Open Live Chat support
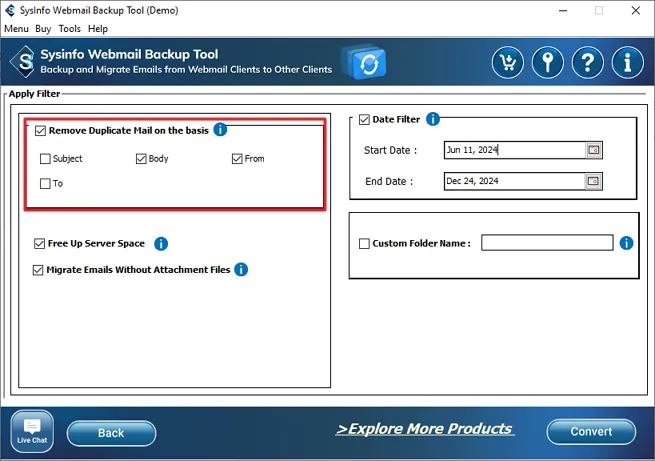 32,431
